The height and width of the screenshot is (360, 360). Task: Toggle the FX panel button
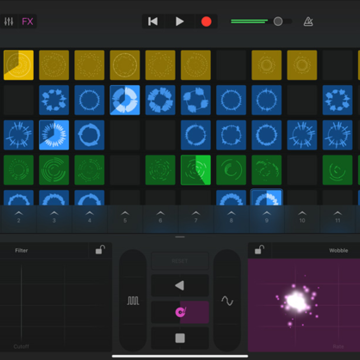pos(27,22)
